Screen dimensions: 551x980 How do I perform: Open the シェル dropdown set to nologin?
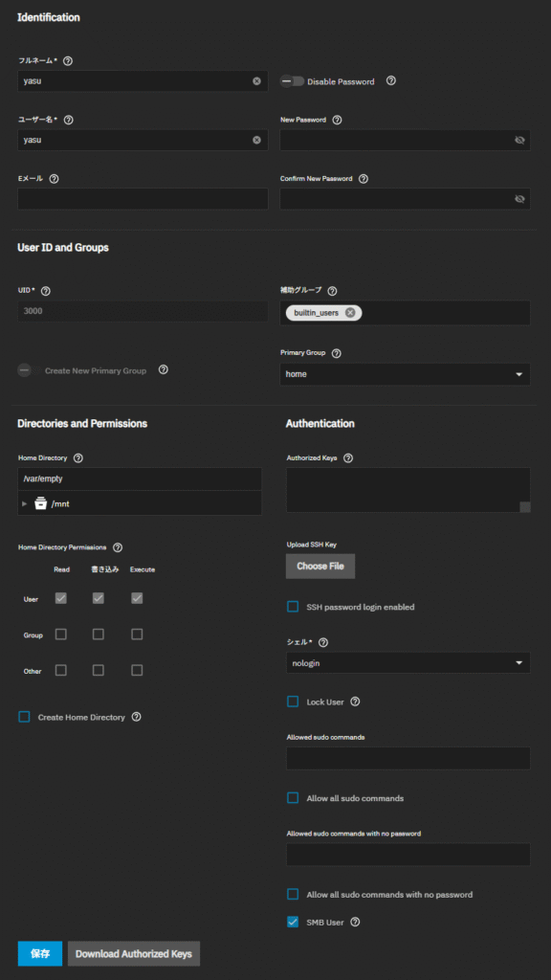408,663
